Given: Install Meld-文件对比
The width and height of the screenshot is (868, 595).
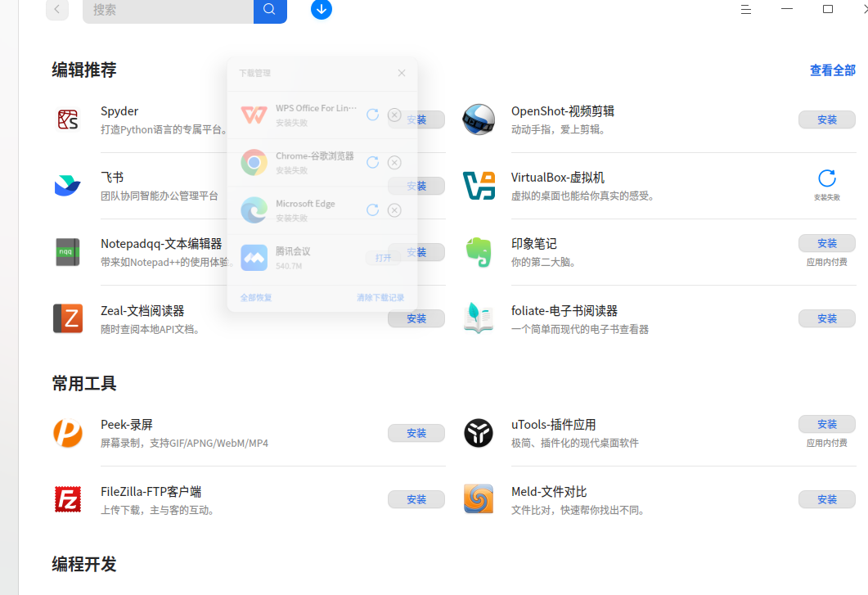Looking at the screenshot, I should click(x=827, y=500).
